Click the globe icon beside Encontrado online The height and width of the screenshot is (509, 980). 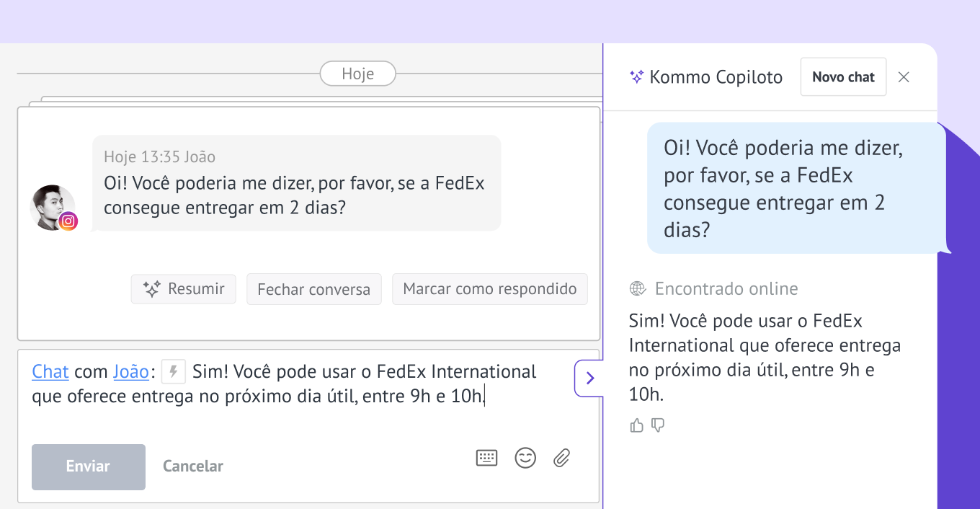click(x=638, y=289)
